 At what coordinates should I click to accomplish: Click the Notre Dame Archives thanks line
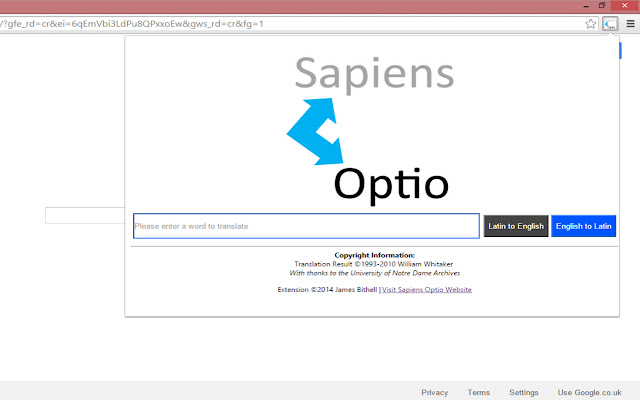[x=375, y=273]
